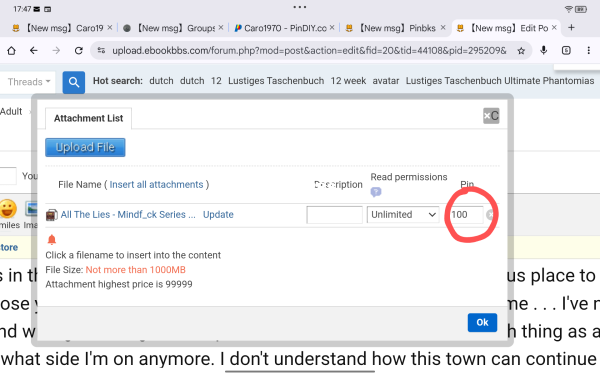The height and width of the screenshot is (375, 600).
Task: Click the Upload File button
Action: [x=85, y=147]
